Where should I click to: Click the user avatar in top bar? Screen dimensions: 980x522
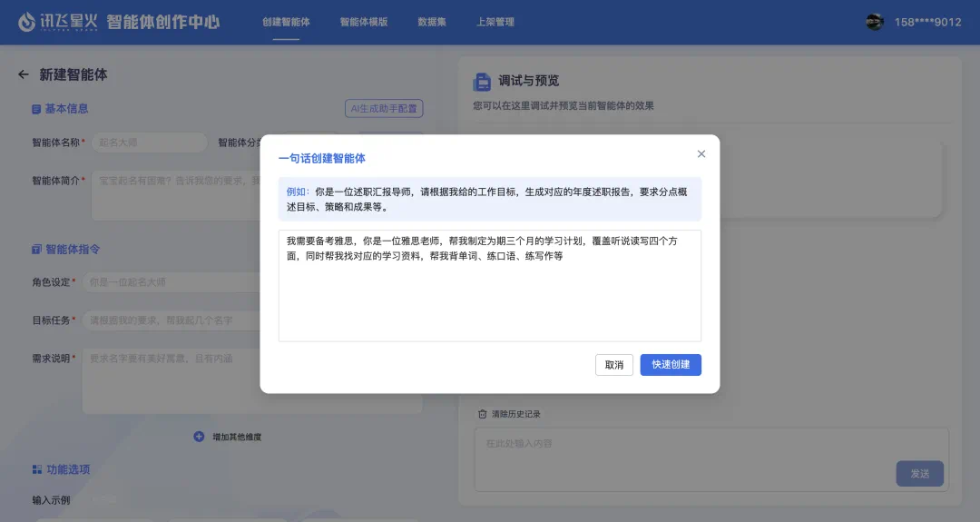875,22
